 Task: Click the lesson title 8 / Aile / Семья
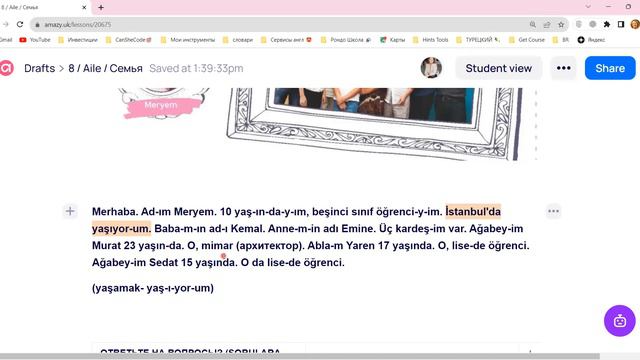[105, 68]
